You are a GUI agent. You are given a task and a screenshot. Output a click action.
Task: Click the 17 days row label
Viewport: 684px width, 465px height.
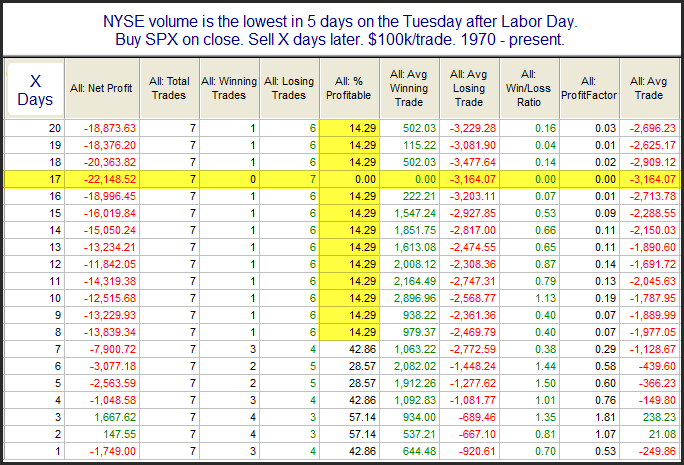(x=55, y=179)
